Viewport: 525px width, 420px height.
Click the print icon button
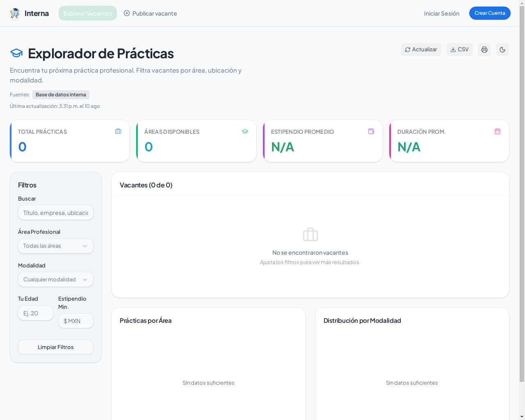click(x=484, y=50)
